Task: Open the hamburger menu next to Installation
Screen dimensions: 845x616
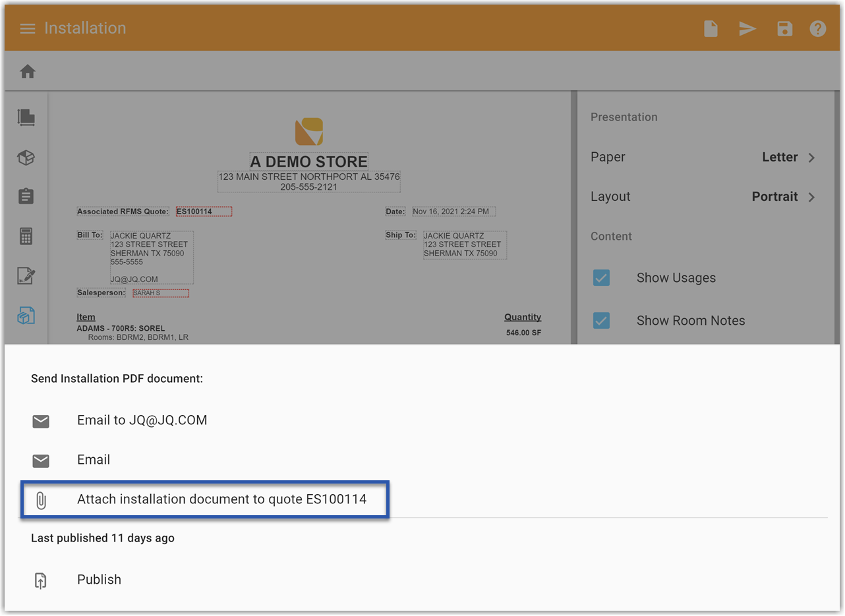Action: pos(27,28)
